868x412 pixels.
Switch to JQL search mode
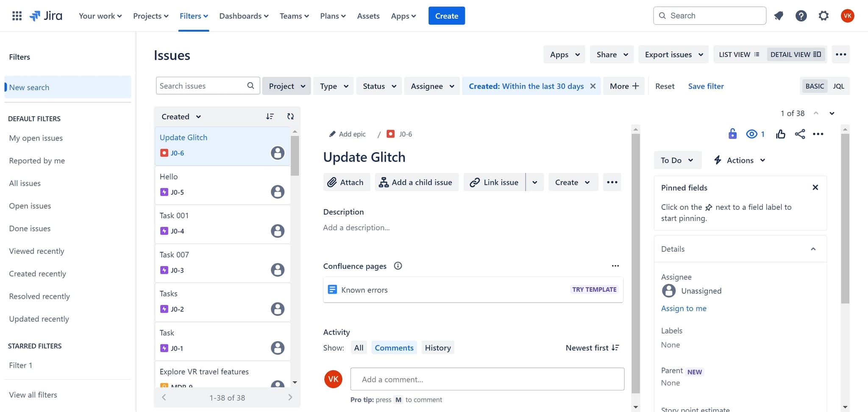[838, 86]
